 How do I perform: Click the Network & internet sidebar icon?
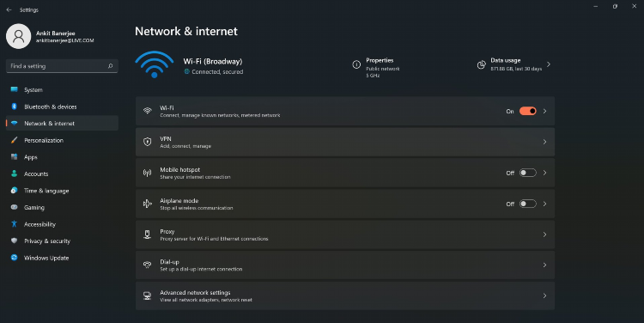coord(15,124)
